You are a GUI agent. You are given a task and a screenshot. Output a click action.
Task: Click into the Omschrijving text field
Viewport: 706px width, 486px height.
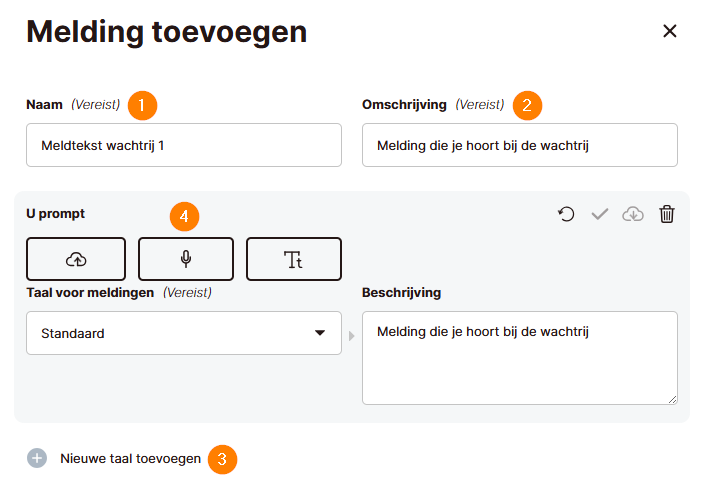click(519, 145)
